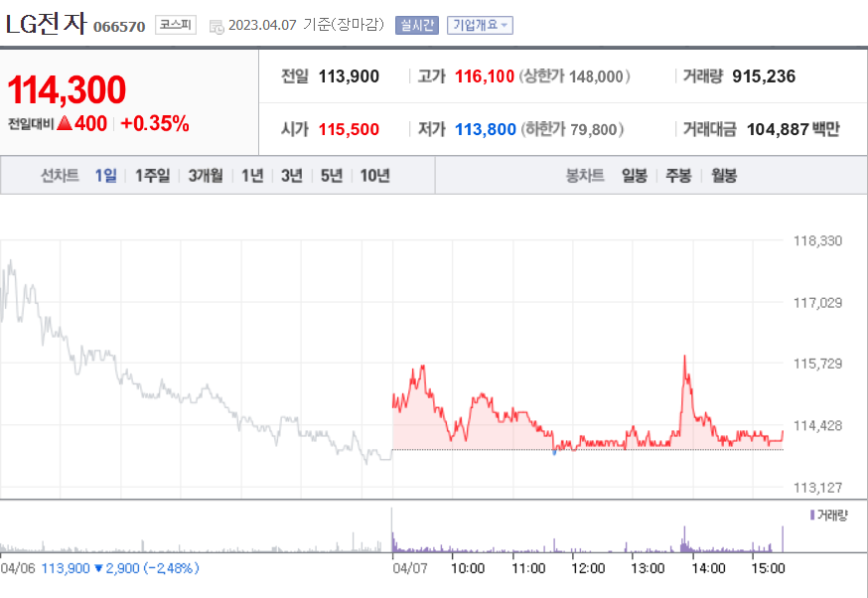Show the 월봉 monthly candle chart
Screen dimensions: 868x598
[724, 176]
